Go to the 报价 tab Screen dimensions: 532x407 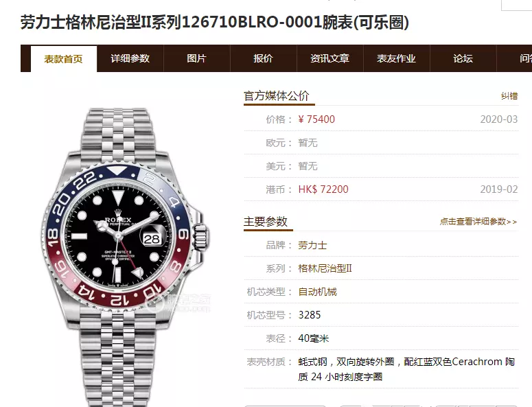pos(264,58)
